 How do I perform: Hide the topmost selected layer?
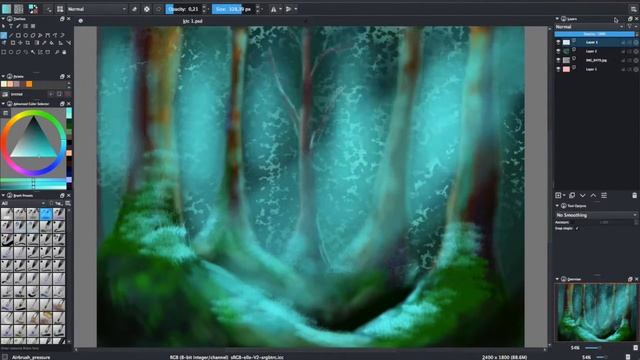point(558,42)
